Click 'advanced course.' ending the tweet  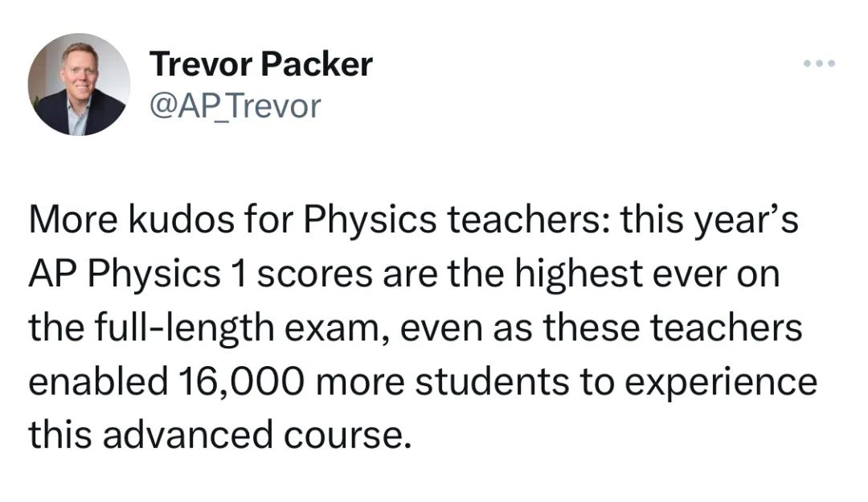[257, 435]
